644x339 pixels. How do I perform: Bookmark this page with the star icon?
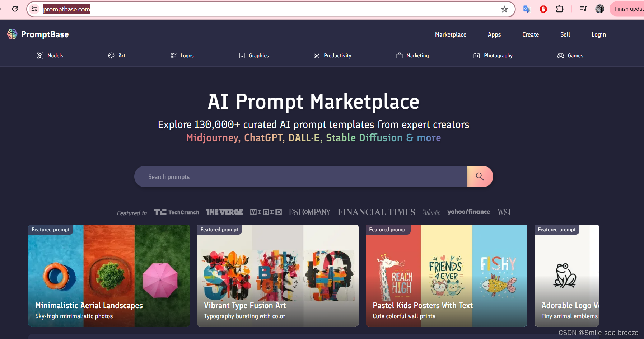pyautogui.click(x=504, y=9)
